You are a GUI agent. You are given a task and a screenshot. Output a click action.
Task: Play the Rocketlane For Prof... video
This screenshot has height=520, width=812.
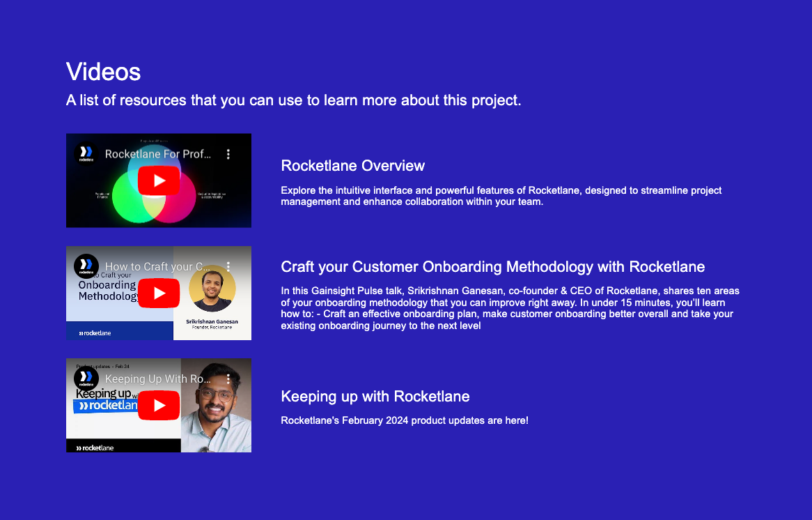159,181
